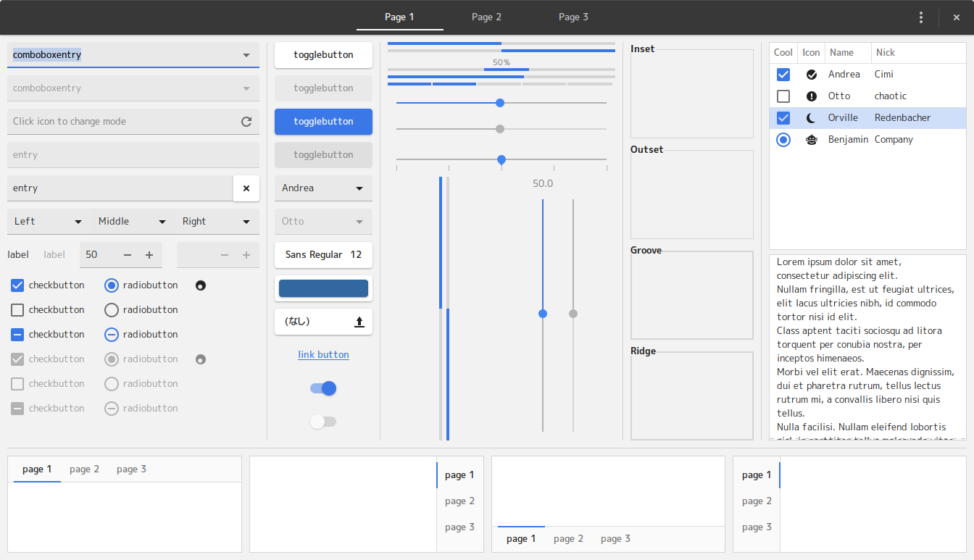974x560 pixels.
Task: Click the checkmark icon in Andrea row
Action: 812,75
